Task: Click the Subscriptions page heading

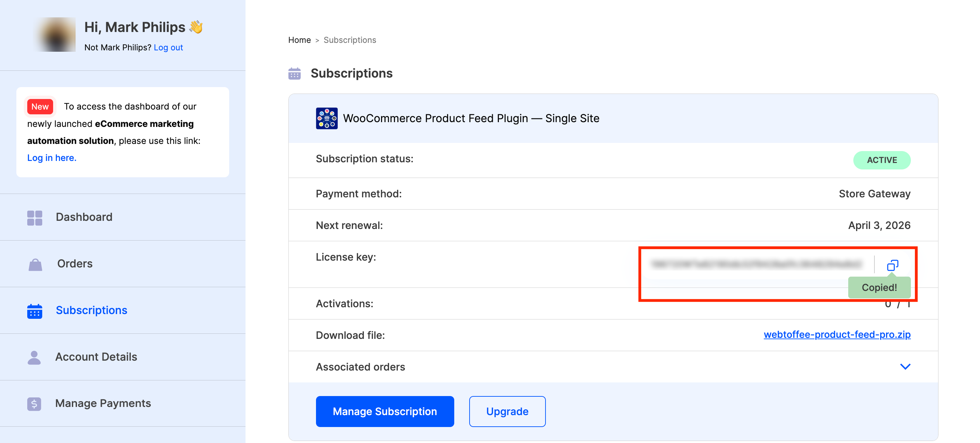Action: 351,73
